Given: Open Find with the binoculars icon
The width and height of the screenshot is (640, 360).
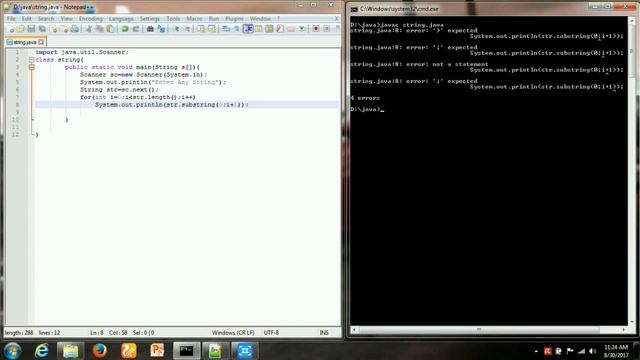Looking at the screenshot, I should (150, 29).
